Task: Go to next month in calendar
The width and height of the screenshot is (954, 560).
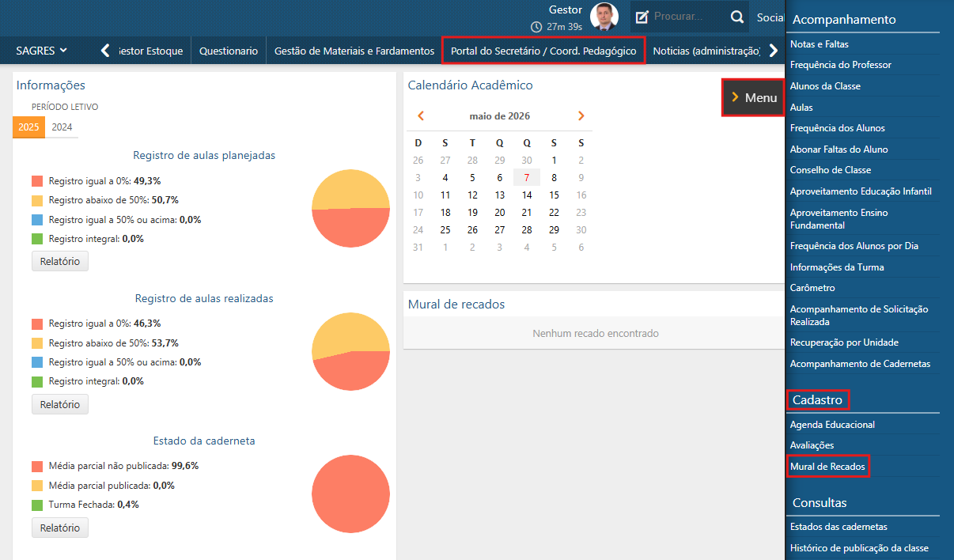Action: (x=581, y=116)
